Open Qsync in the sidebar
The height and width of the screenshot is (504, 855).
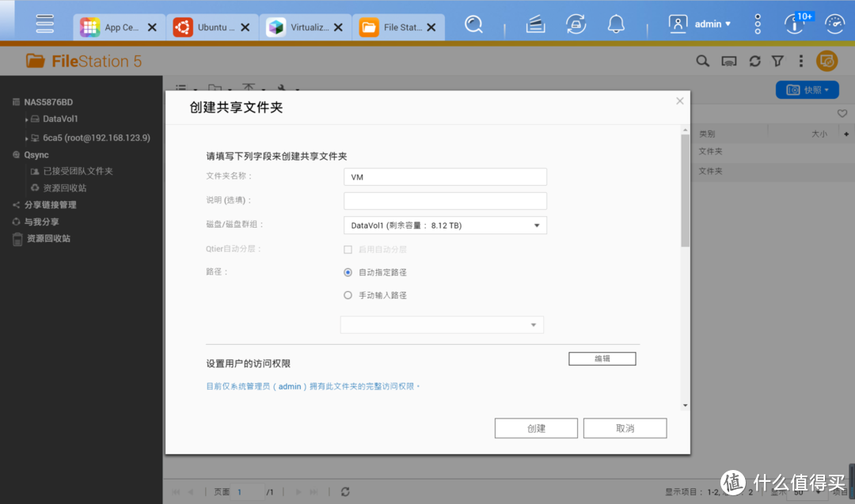[x=36, y=155]
